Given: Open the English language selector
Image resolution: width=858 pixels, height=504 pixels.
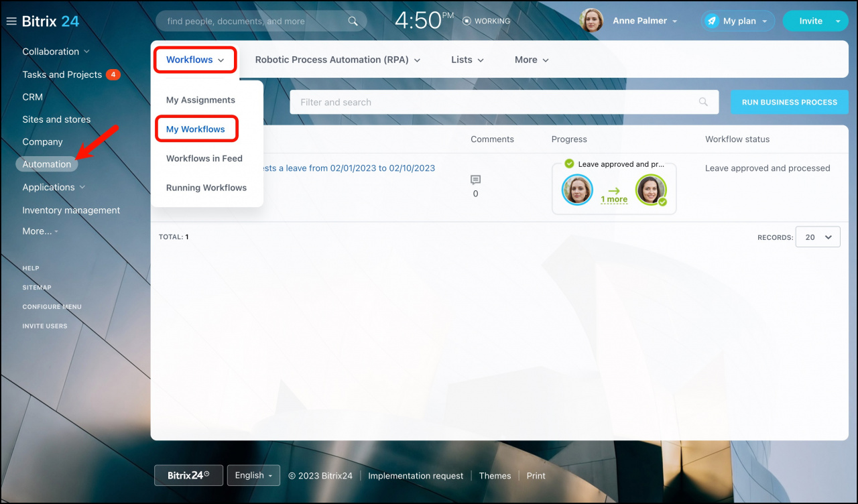Looking at the screenshot, I should click(253, 475).
